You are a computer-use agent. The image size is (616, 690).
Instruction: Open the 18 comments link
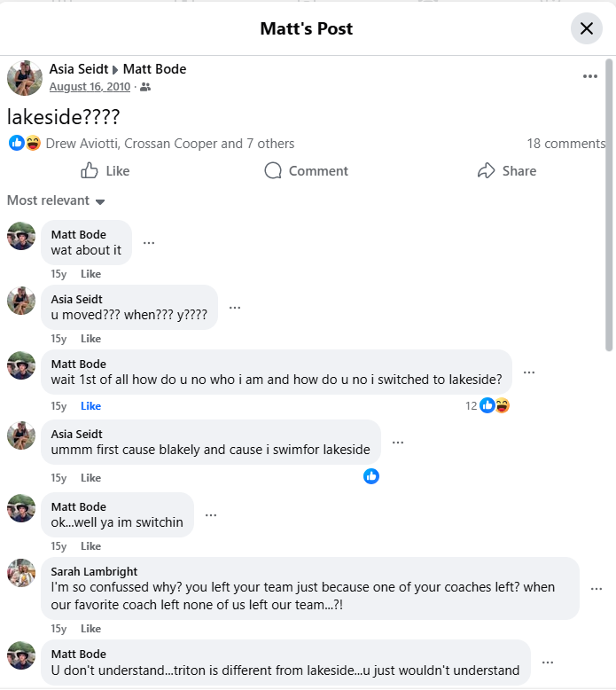[x=565, y=144]
